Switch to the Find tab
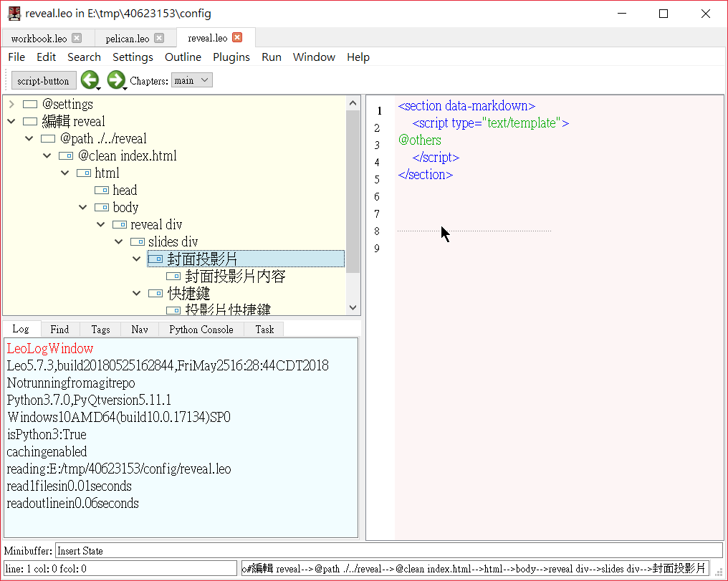The width and height of the screenshot is (728, 581). 59,330
